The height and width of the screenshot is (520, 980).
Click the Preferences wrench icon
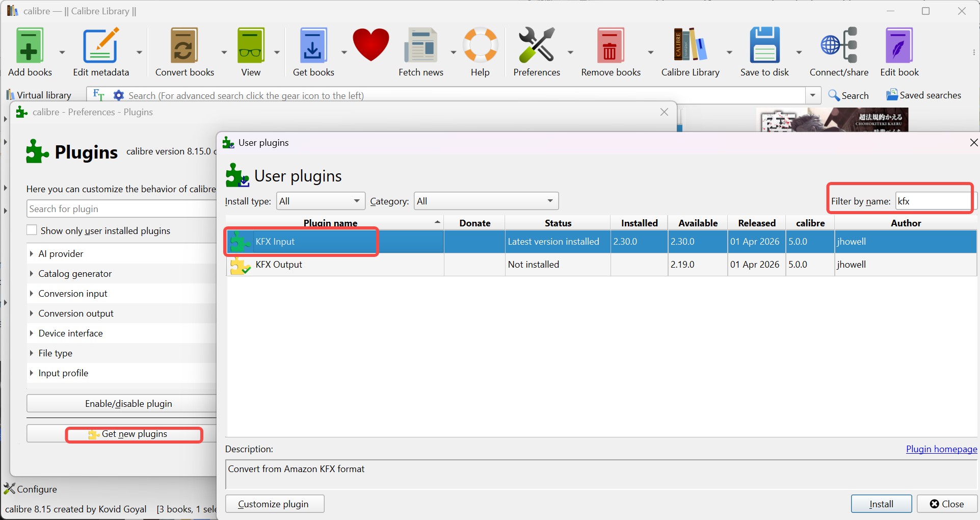537,46
